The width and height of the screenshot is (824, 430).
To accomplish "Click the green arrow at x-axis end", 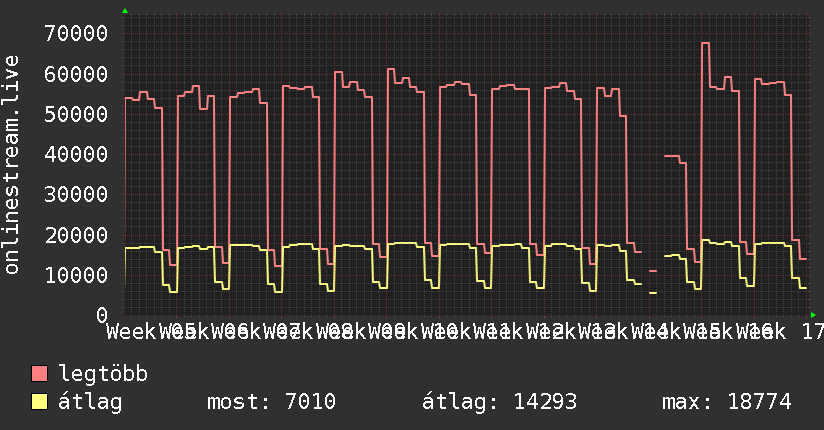I will point(813,315).
